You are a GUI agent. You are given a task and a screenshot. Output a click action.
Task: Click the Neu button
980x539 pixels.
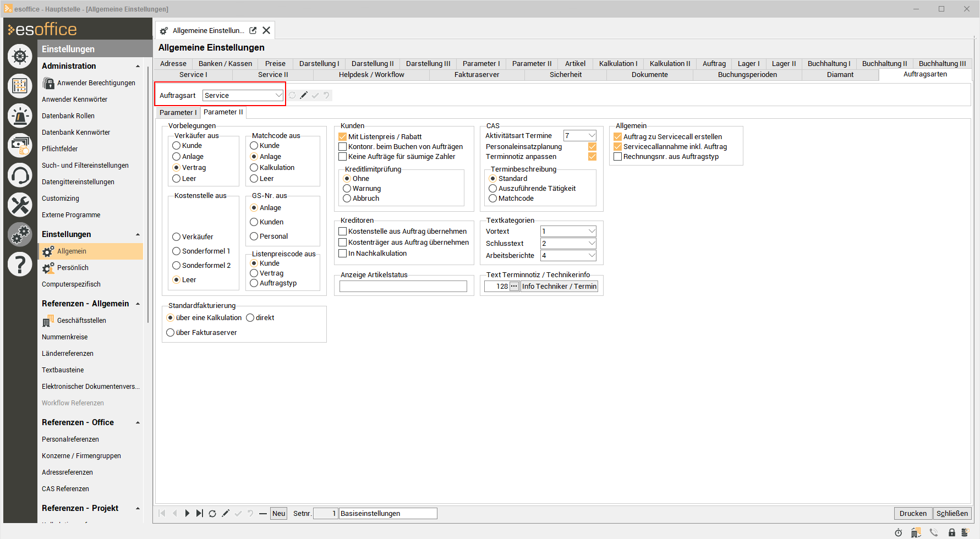279,513
